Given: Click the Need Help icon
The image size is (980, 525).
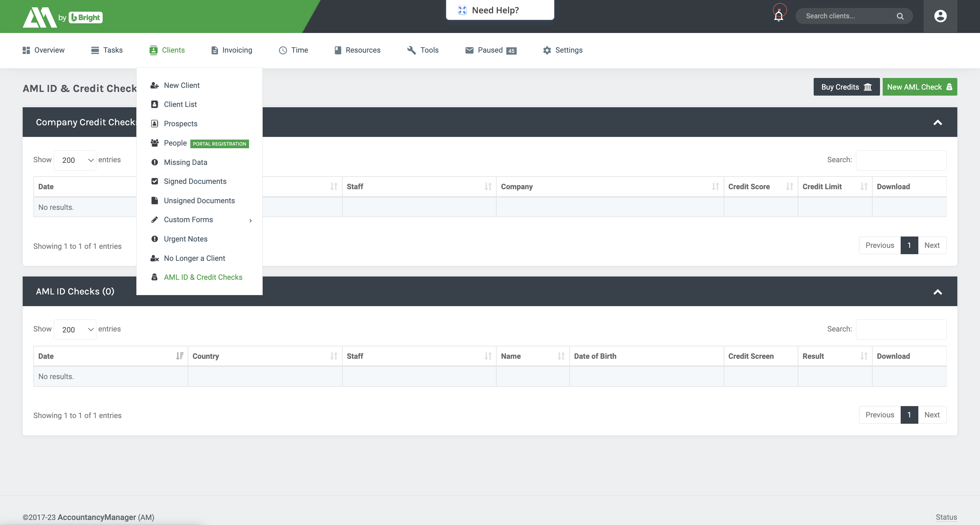Looking at the screenshot, I should click(x=462, y=10).
